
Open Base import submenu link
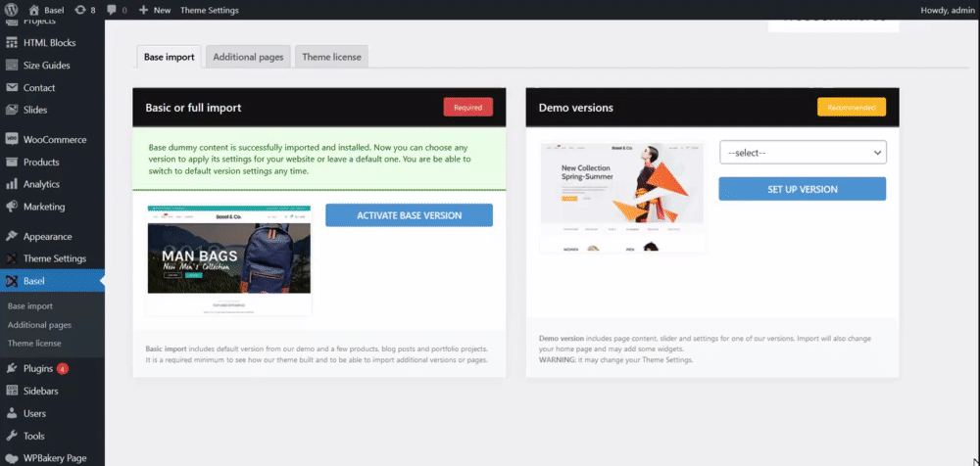click(x=30, y=306)
